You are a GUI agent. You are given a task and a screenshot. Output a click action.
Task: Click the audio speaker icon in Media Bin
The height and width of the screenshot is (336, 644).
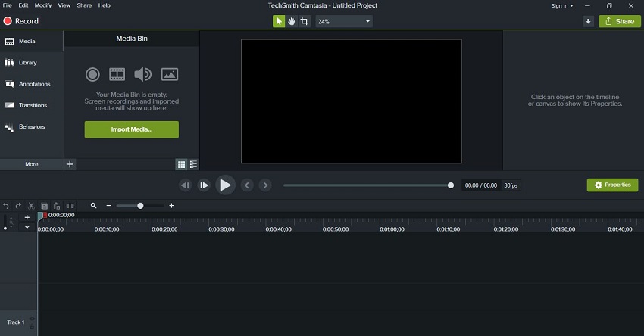pos(143,74)
